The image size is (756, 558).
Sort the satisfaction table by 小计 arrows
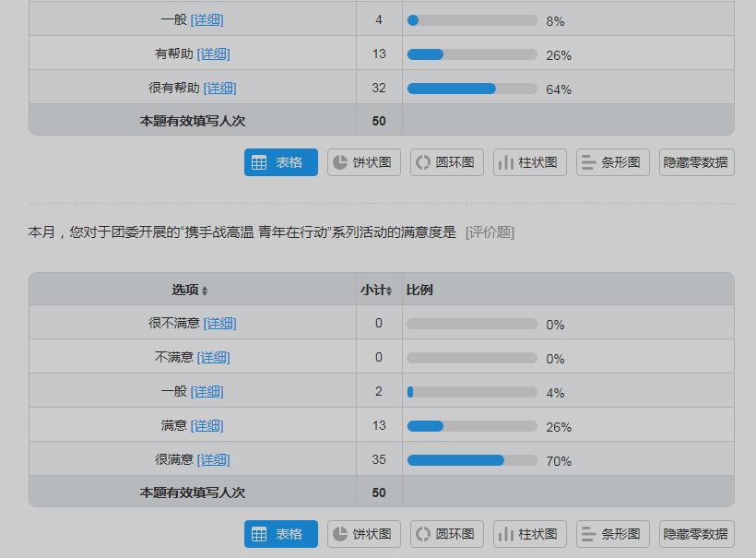(x=389, y=291)
